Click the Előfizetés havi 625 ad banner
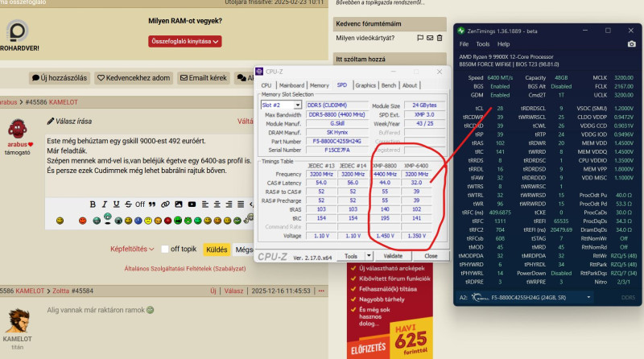 click(x=390, y=311)
